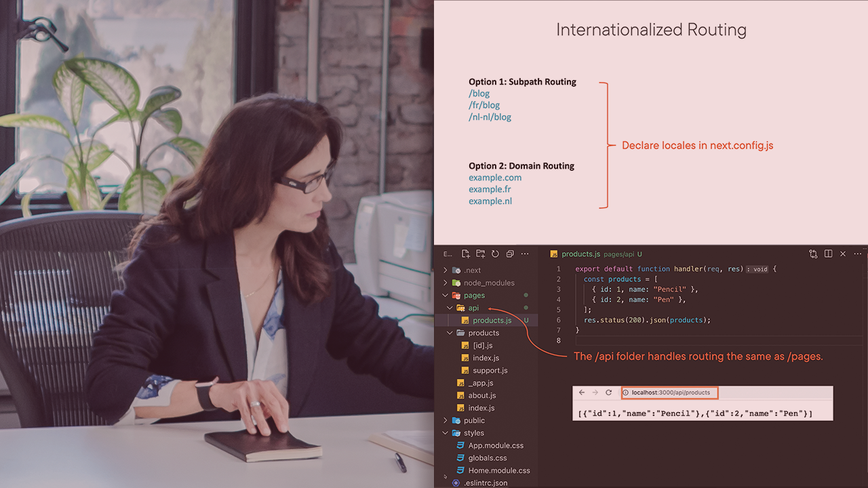The width and height of the screenshot is (868, 488).
Task: Click the localhost:3000/api/products address bar
Action: tap(670, 393)
